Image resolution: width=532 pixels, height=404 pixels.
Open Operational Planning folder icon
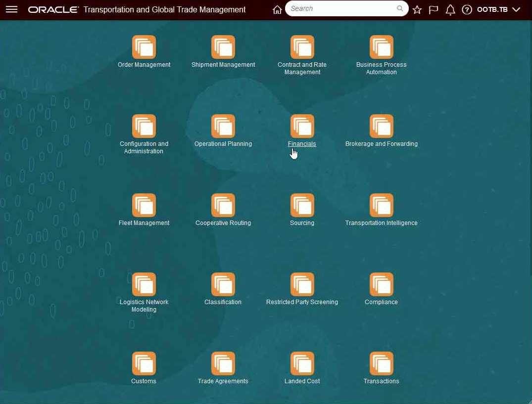223,126
